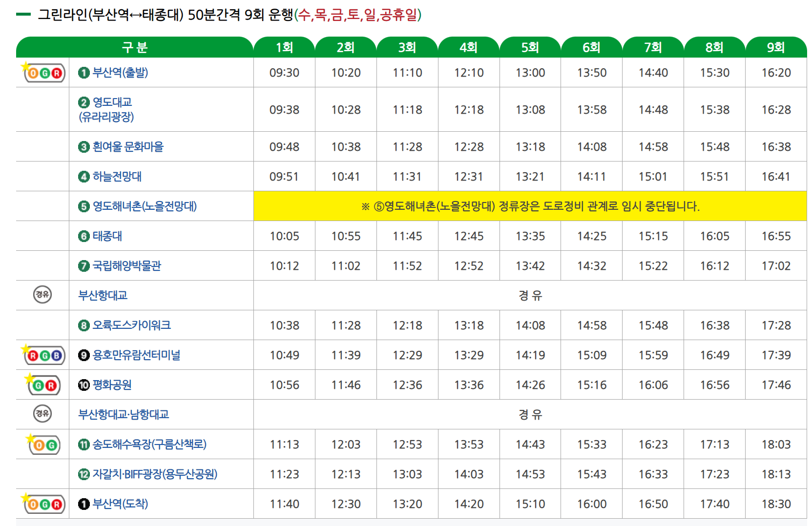The width and height of the screenshot is (812, 526).
Task: Click the 16:00 time in 부산역(도착) row
Action: pos(592,504)
